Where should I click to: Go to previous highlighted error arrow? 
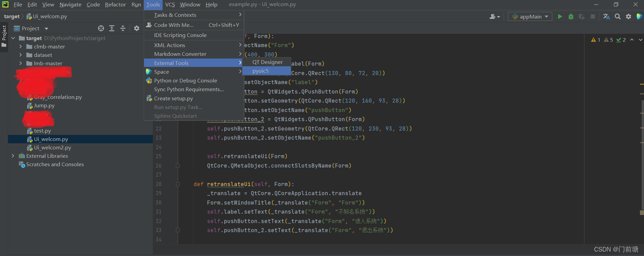click(632, 40)
